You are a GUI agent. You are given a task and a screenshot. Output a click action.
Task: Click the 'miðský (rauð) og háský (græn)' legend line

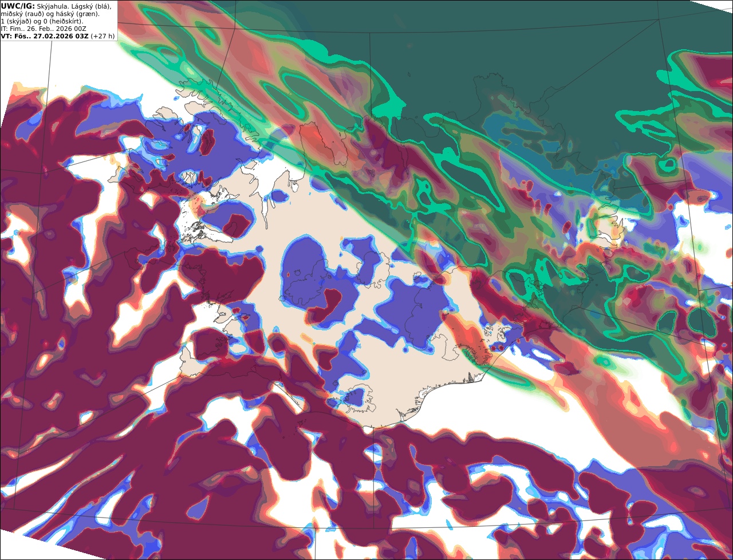click(x=50, y=14)
